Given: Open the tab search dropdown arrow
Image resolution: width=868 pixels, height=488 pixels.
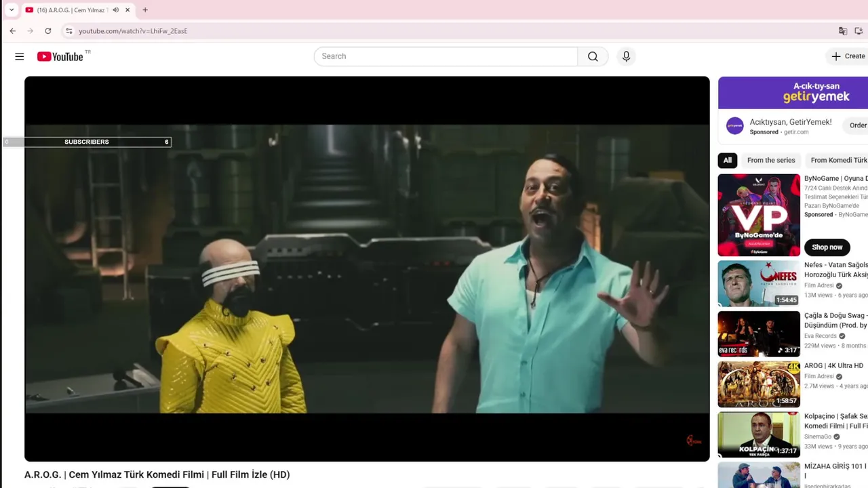Looking at the screenshot, I should 11,10.
